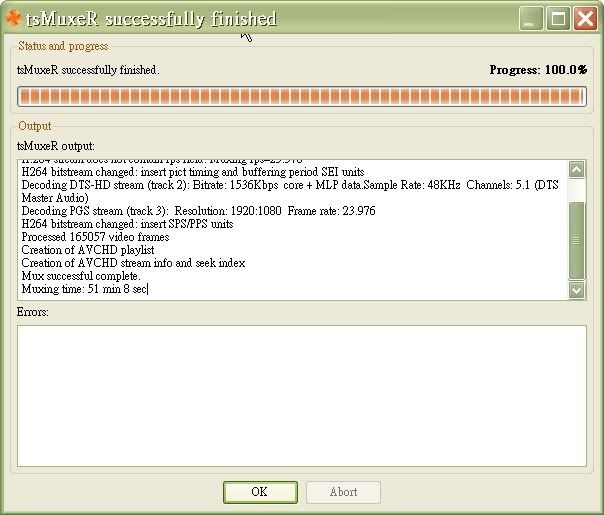Click the 'Output' group title
The height and width of the screenshot is (515, 604).
pyautogui.click(x=35, y=126)
